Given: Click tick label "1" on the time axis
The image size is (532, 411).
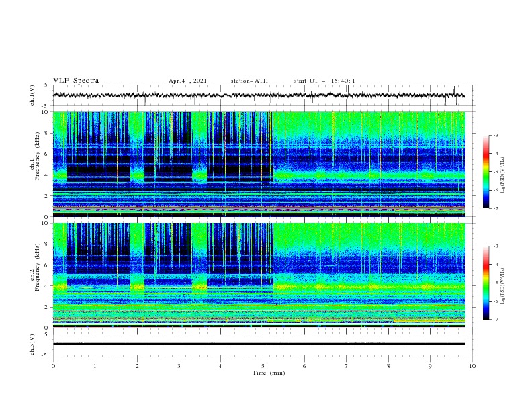Looking at the screenshot, I should coord(95,366).
